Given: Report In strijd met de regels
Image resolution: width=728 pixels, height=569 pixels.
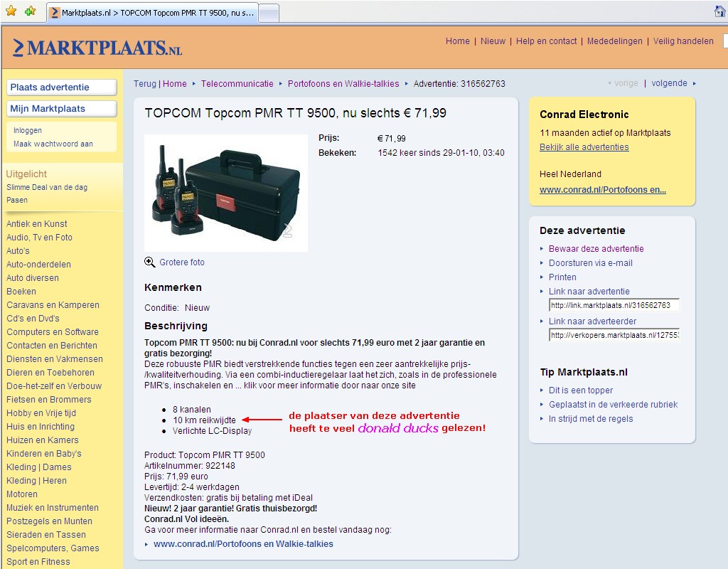Looking at the screenshot, I should pos(591,418).
